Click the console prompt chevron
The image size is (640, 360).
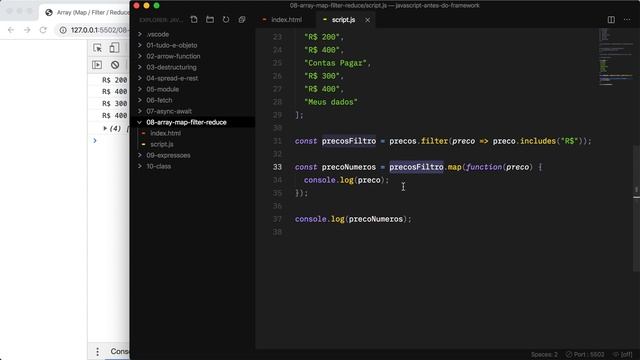(95, 141)
